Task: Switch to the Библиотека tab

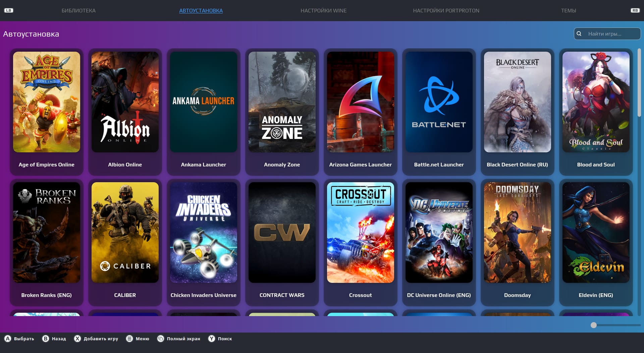Action: click(x=78, y=10)
